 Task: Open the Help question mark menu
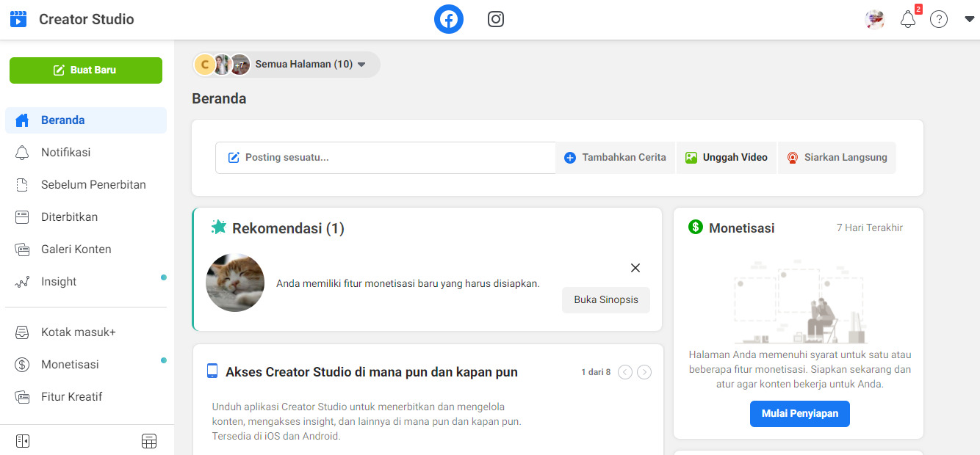(939, 19)
